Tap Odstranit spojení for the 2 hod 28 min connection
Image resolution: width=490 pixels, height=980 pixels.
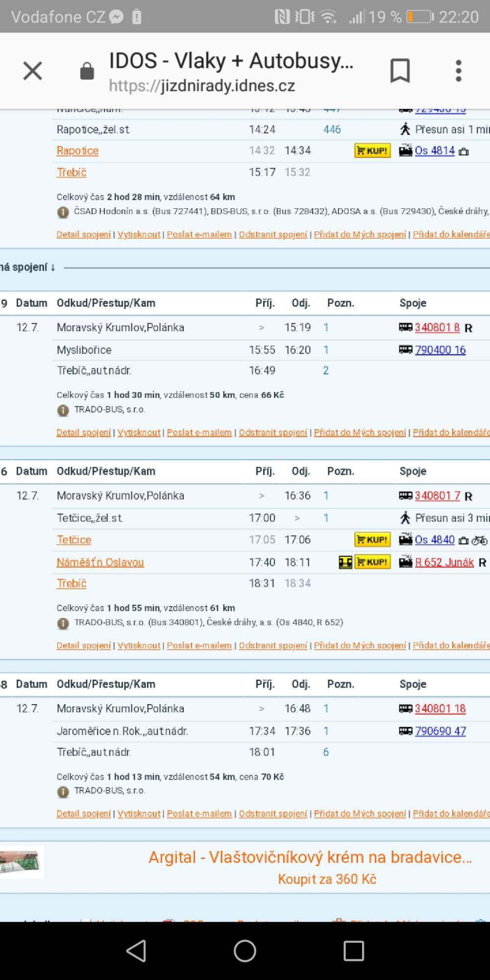(x=273, y=235)
